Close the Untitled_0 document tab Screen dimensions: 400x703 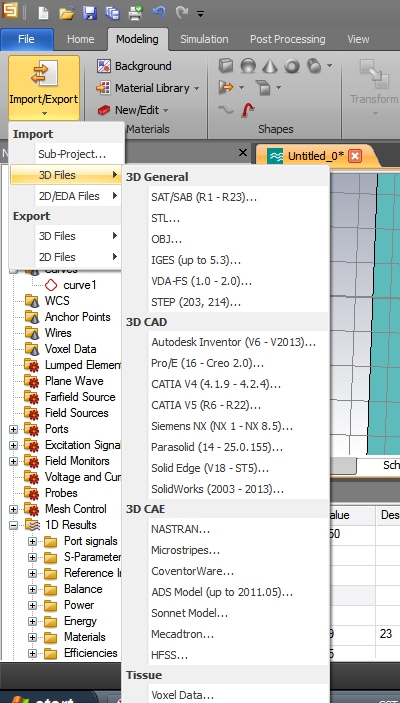(x=355, y=156)
